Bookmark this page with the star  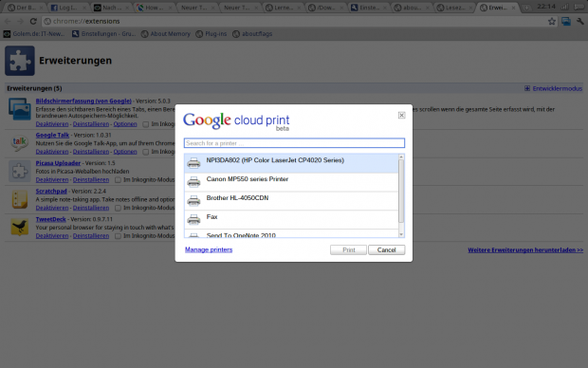point(552,22)
